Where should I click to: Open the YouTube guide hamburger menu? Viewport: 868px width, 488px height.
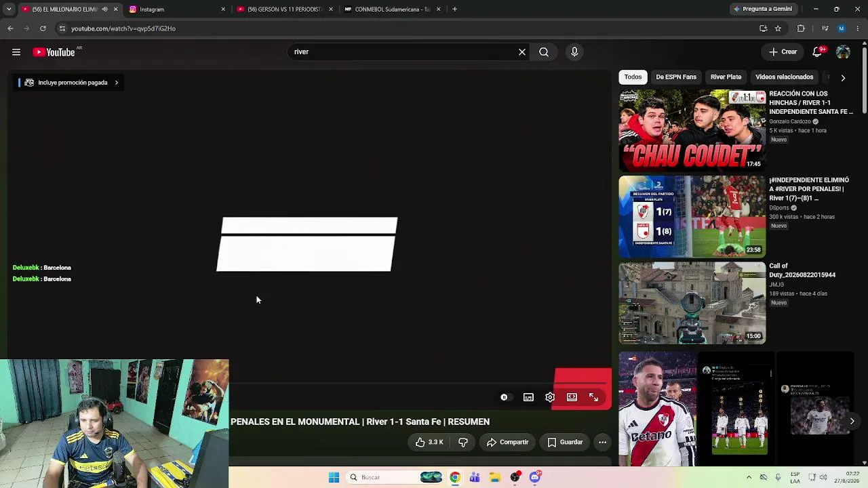[16, 52]
